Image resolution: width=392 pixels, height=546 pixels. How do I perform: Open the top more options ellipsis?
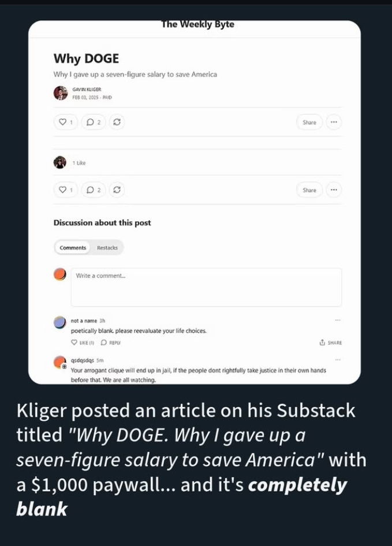point(334,122)
